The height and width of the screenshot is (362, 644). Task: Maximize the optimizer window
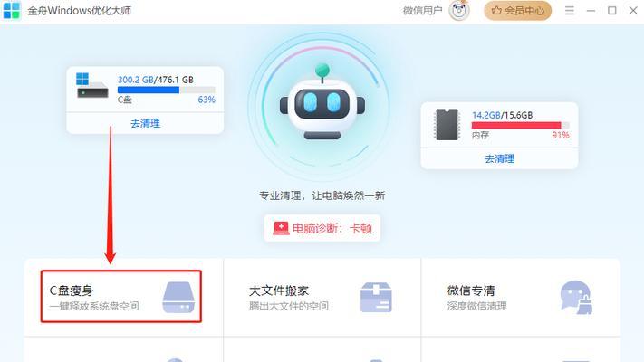point(612,10)
